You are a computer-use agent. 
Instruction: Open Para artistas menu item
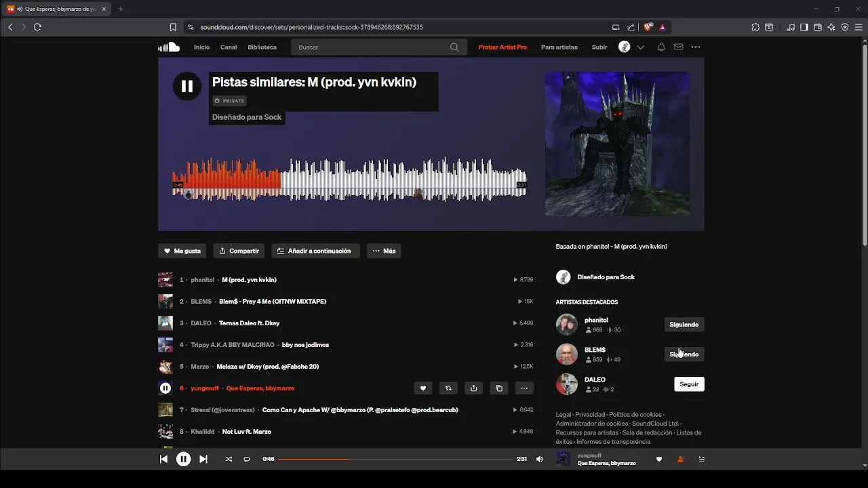click(559, 47)
